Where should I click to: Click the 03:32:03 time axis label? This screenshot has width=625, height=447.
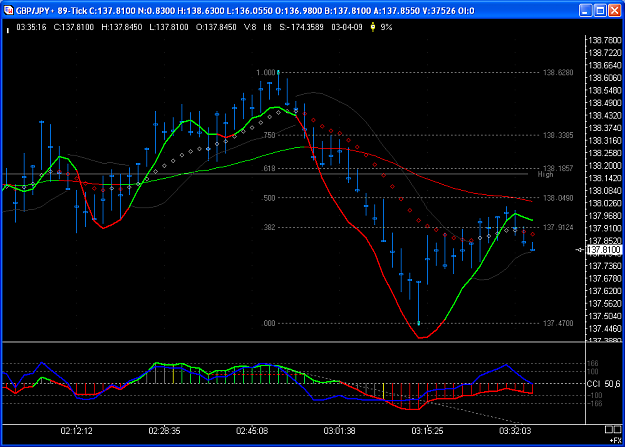tap(515, 431)
